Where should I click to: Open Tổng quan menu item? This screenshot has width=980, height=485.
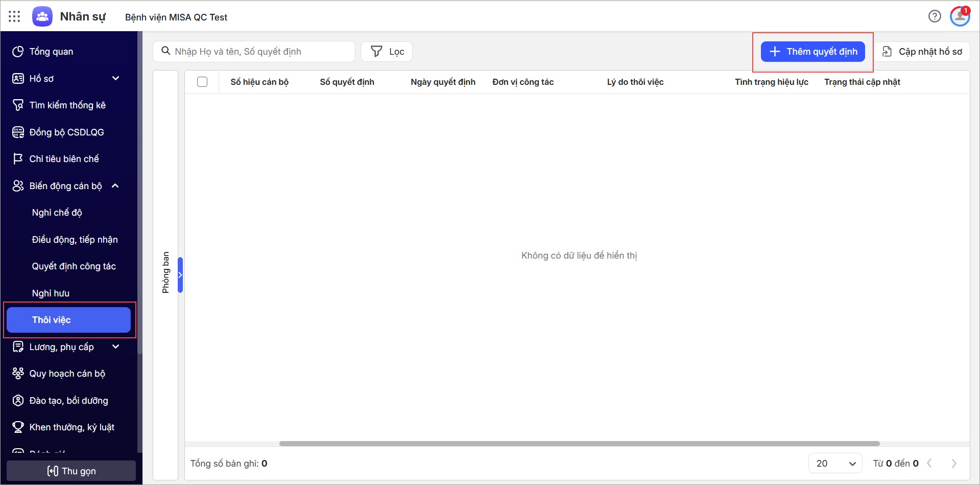coord(69,52)
